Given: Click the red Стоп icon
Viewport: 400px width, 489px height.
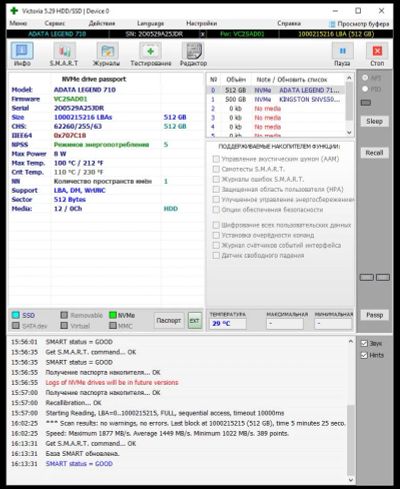Looking at the screenshot, I should point(377,51).
